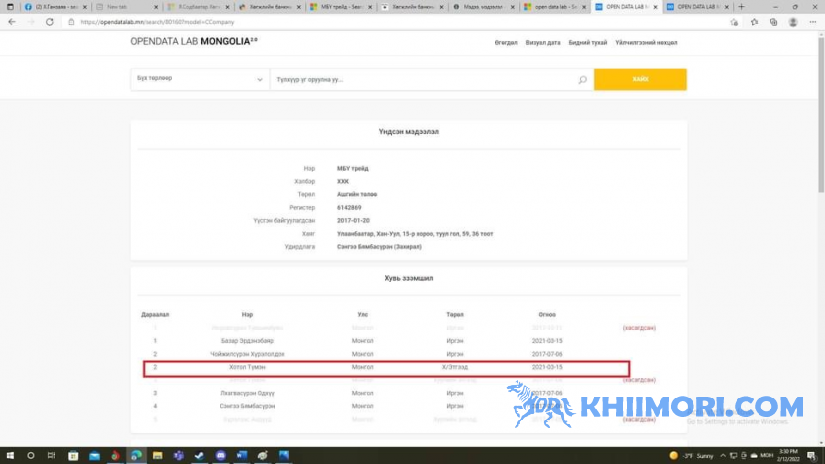Screen dimensions: 825x464
Task: Open the browser Settings and more menu
Action: tap(813, 22)
